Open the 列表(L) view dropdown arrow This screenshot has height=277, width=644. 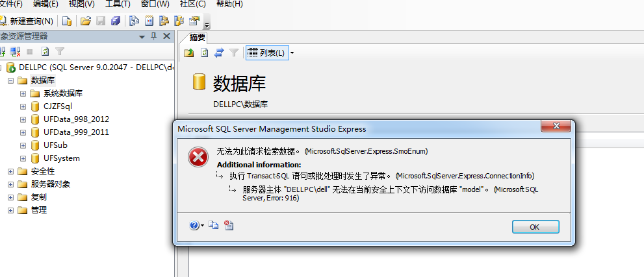coord(292,53)
